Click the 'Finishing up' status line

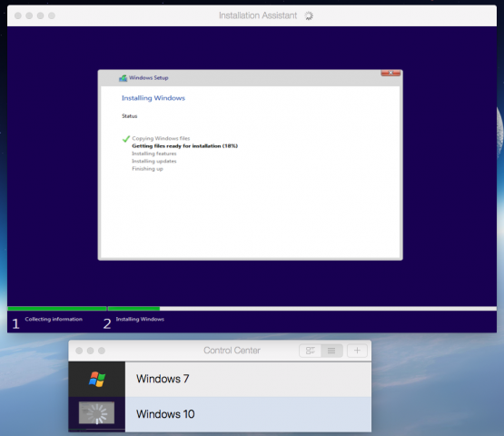tap(147, 169)
